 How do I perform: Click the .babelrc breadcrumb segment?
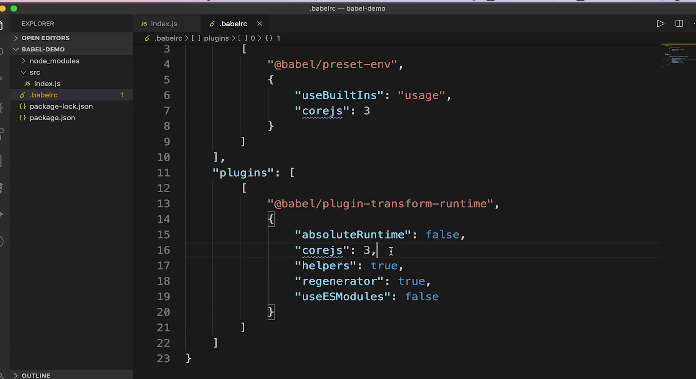point(168,39)
